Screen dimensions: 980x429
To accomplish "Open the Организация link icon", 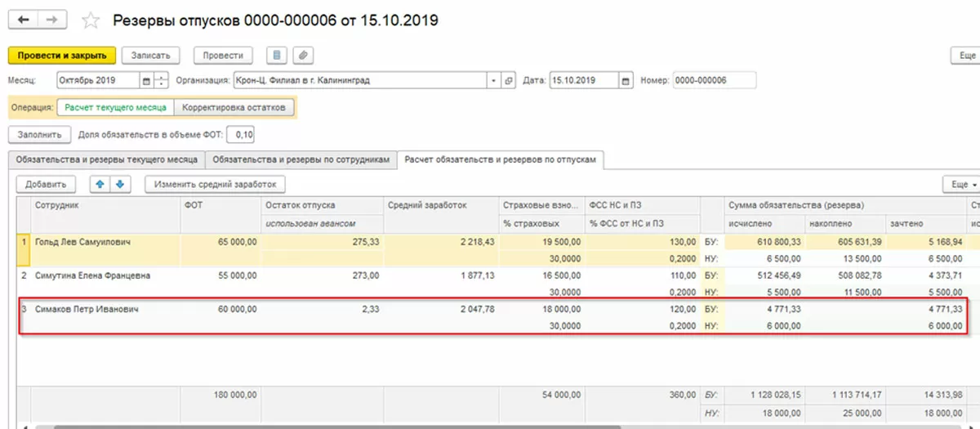I will click(x=509, y=81).
